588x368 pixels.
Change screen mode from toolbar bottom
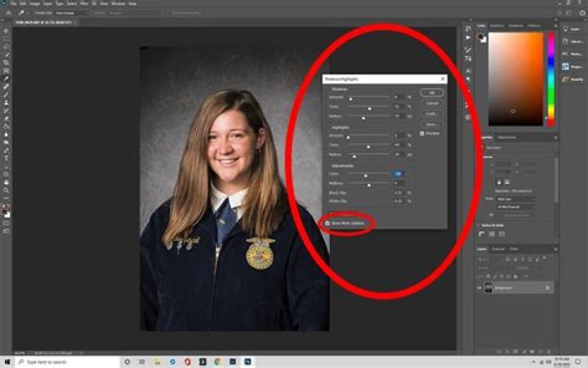coord(7,231)
